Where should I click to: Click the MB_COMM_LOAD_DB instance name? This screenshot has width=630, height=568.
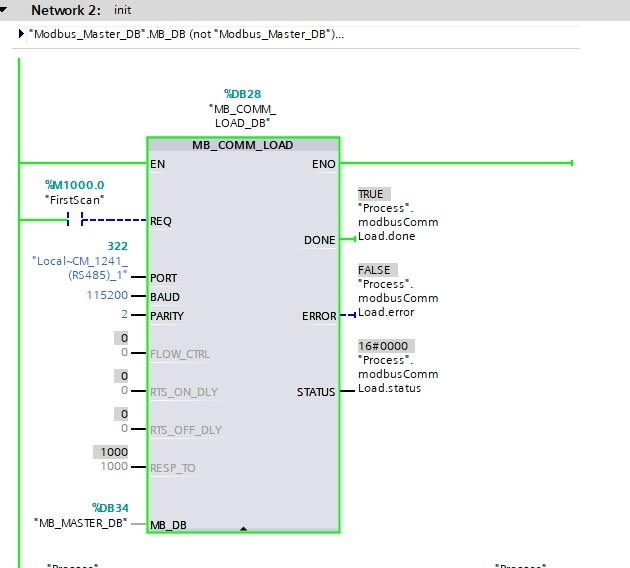click(x=243, y=116)
